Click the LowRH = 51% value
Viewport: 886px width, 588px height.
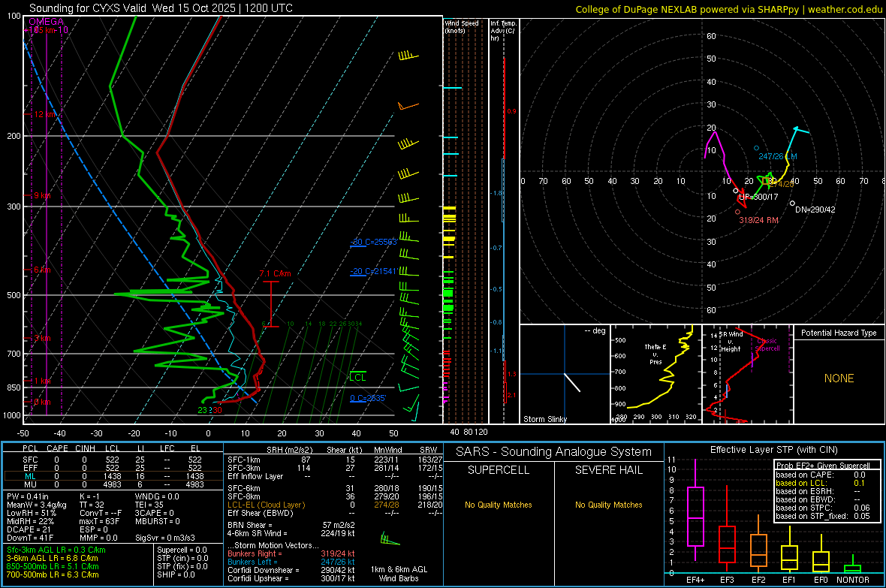point(32,513)
